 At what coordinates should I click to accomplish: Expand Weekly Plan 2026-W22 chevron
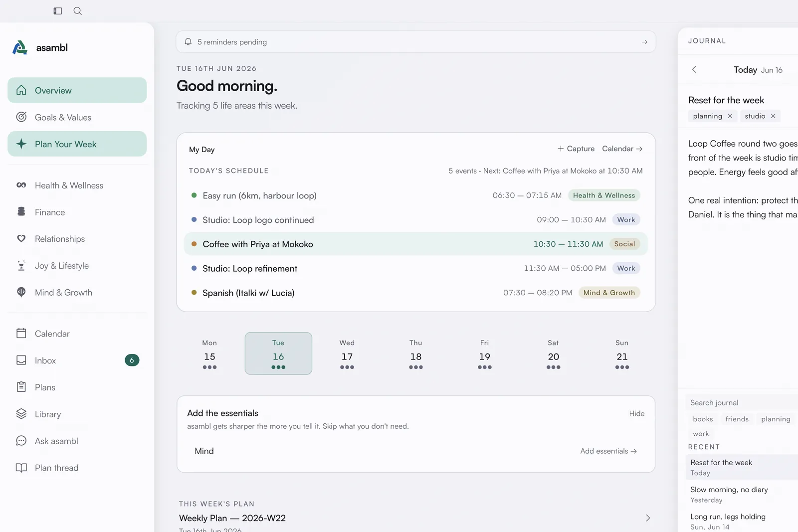coord(648,518)
